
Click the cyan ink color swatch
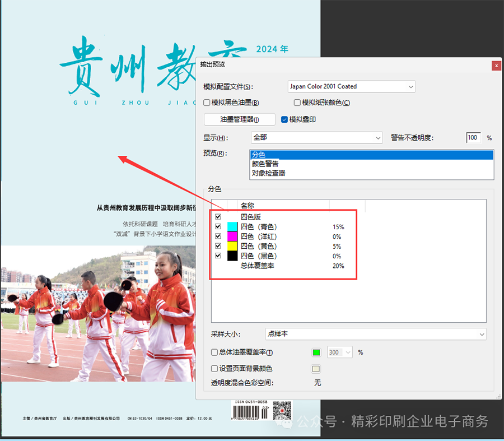(233, 227)
